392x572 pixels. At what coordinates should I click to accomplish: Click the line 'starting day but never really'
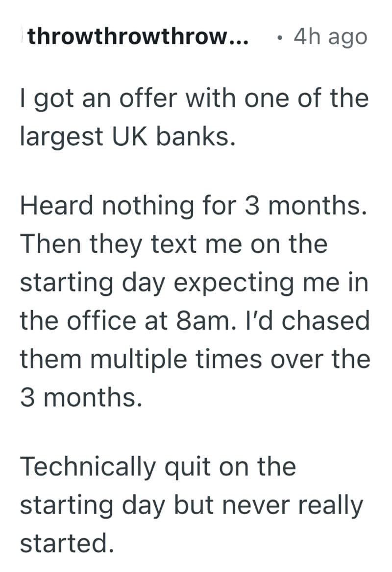[191, 504]
